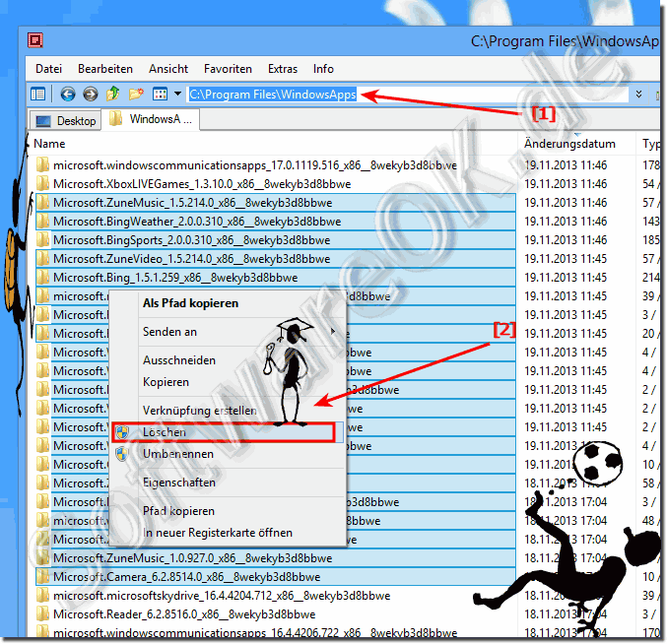Click folder icon of microsoft.microsoftskydrive row
Image resolution: width=667 pixels, height=644 pixels.
point(42,595)
